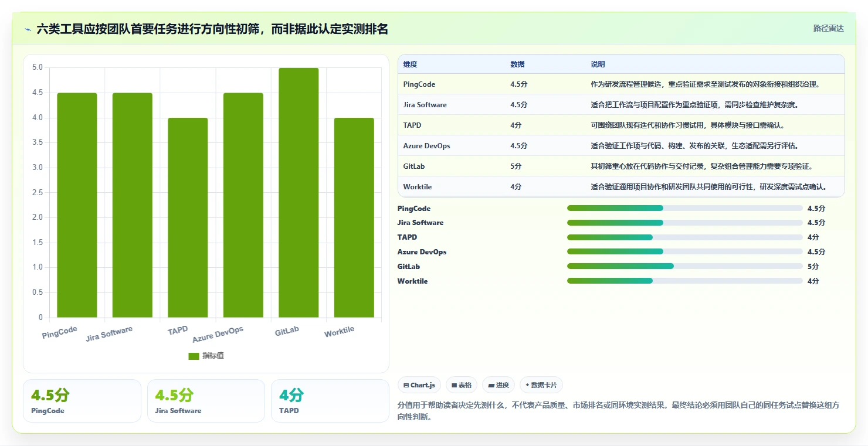868x446 pixels.
Task: Select the PingCode bar in the chart
Action: pyautogui.click(x=77, y=205)
